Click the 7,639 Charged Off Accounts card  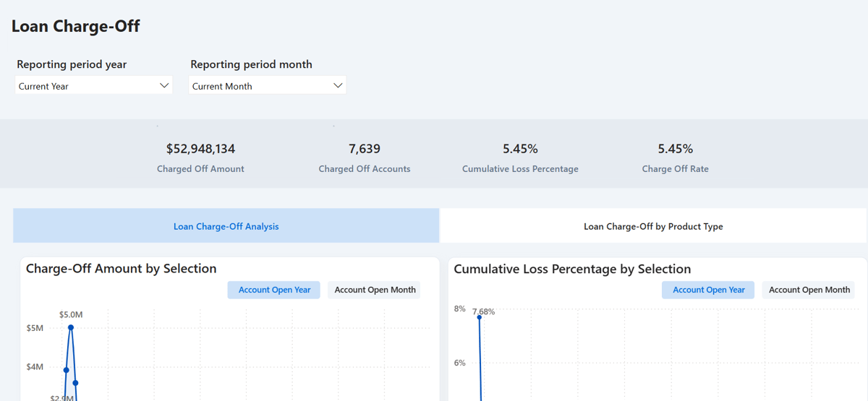[365, 158]
